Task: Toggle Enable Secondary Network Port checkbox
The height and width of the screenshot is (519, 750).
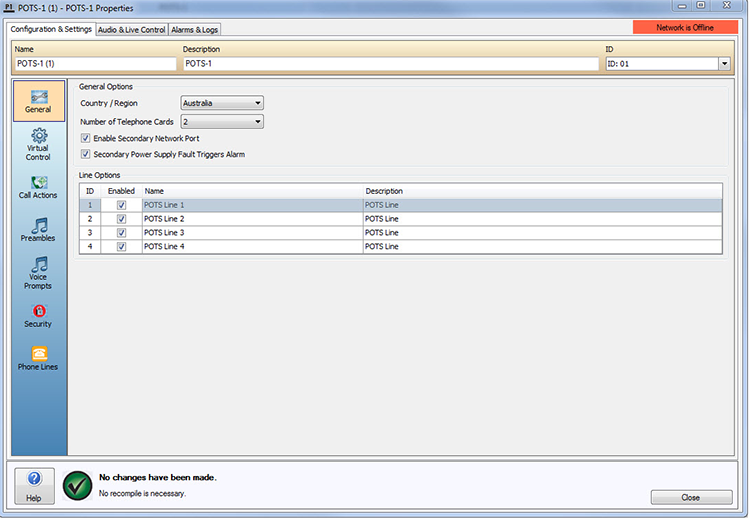Action: 86,138
